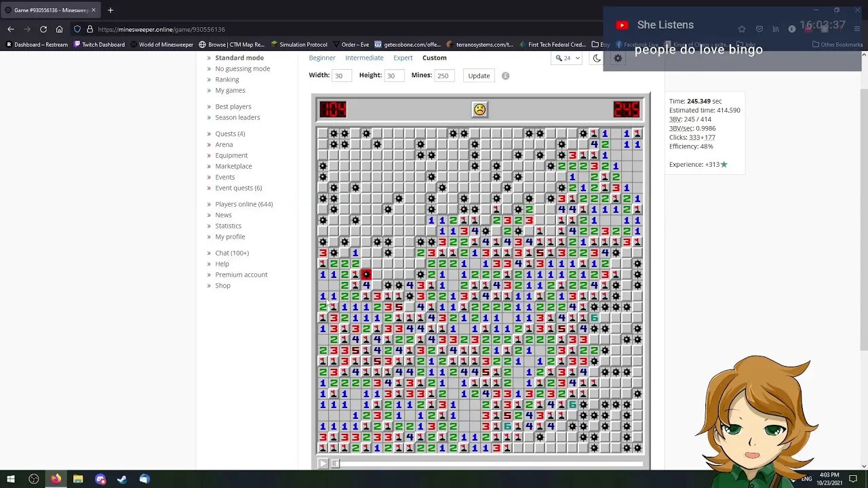Open a new browser tab with plus

[x=111, y=10]
